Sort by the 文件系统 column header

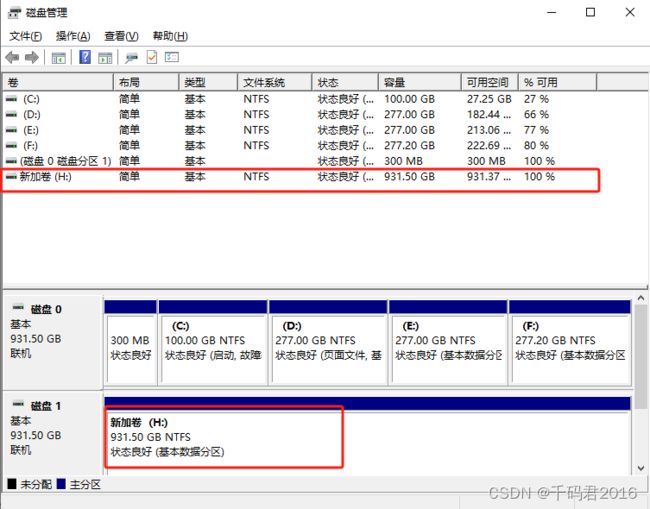(x=275, y=82)
